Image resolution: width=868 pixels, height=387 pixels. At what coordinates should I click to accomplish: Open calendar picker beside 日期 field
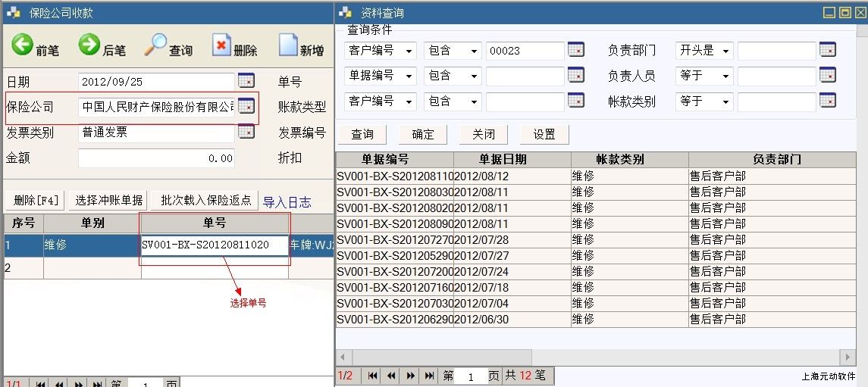pyautogui.click(x=246, y=81)
